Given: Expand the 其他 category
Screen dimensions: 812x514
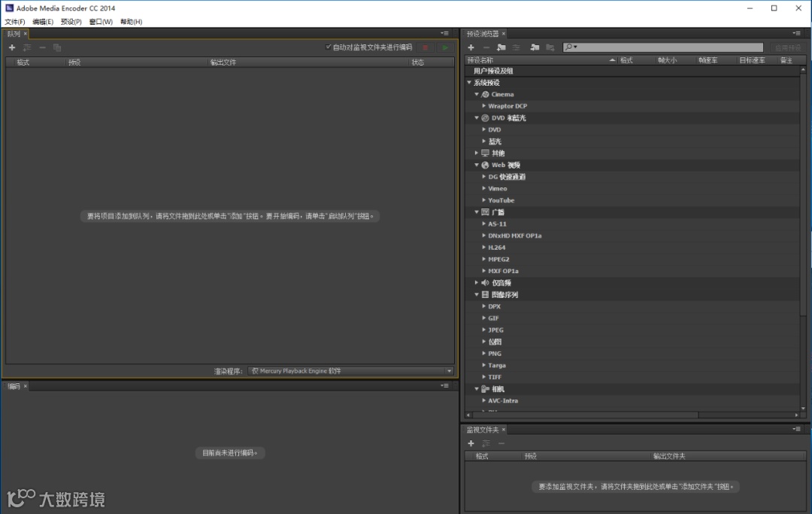Looking at the screenshot, I should coord(477,153).
